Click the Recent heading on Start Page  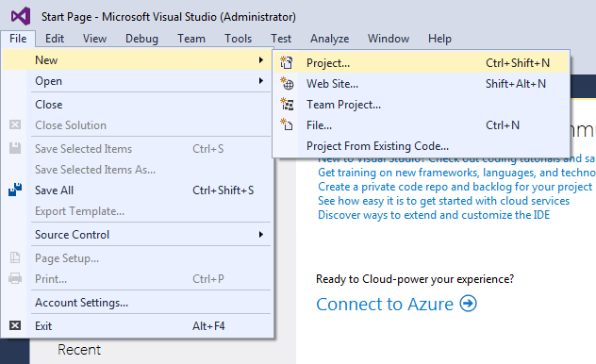click(x=79, y=350)
